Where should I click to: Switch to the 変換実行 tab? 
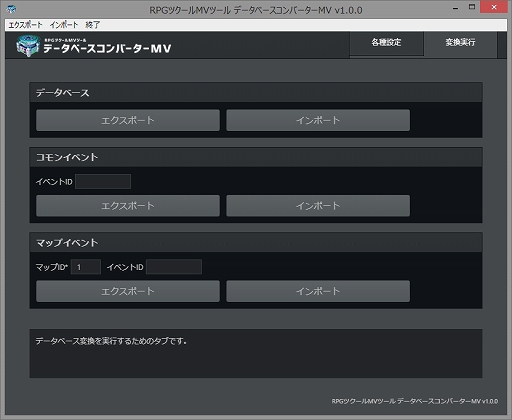point(460,43)
